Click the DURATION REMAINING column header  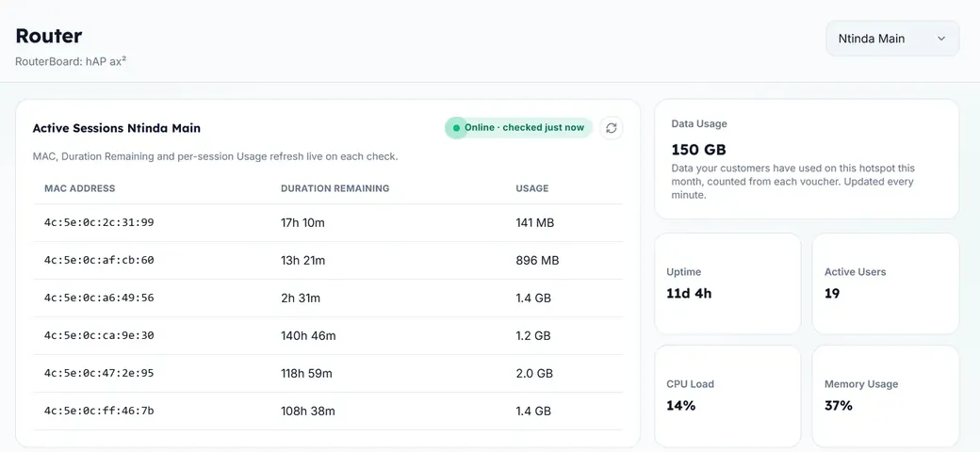coord(335,188)
